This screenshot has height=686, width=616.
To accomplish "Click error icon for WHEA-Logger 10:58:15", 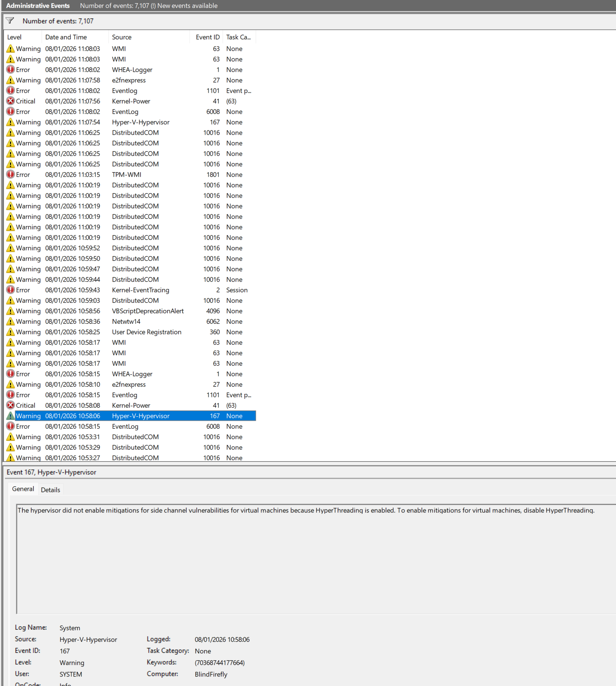I will click(x=11, y=374).
